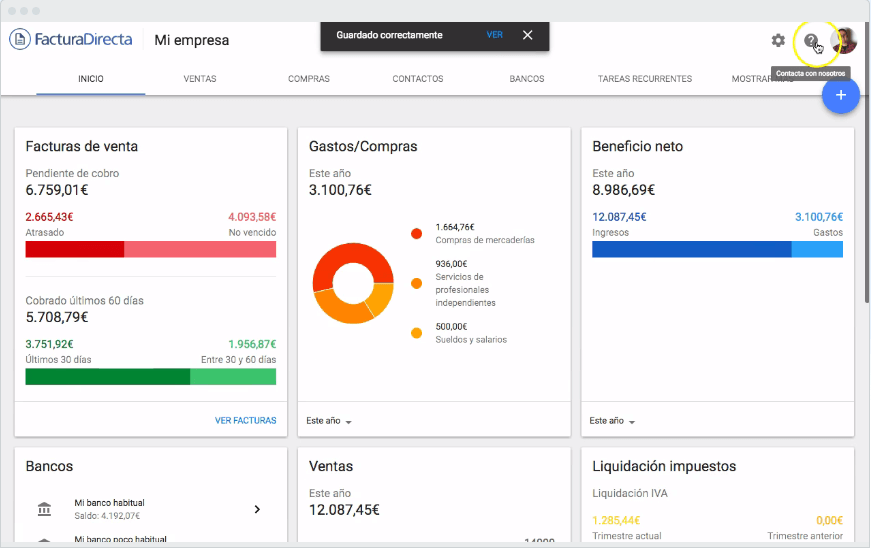Go to the Bancos tab
Viewport: 871px width, 549px height.
(x=527, y=79)
